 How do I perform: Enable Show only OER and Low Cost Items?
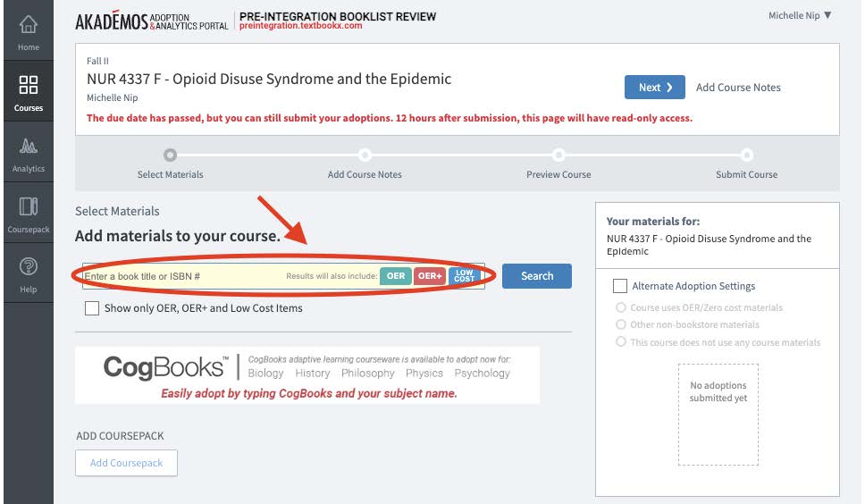pyautogui.click(x=92, y=308)
